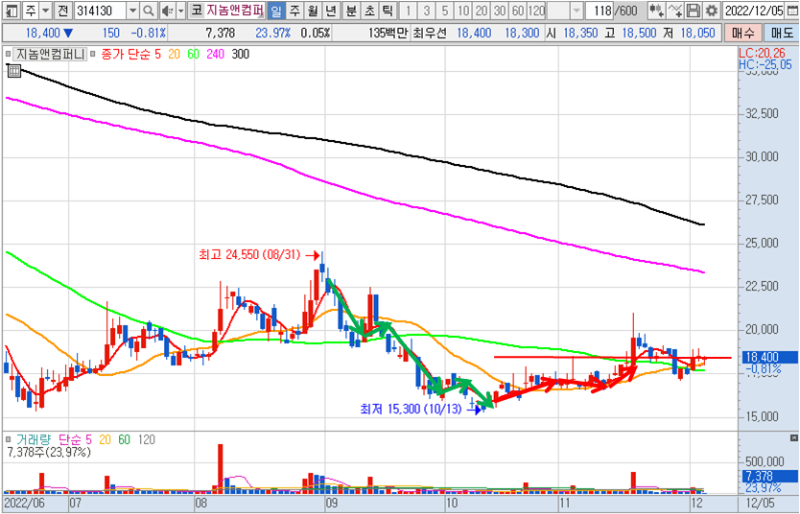This screenshot has width=800, height=514.
Task: Select the 1 interval button
Action: 408,10
